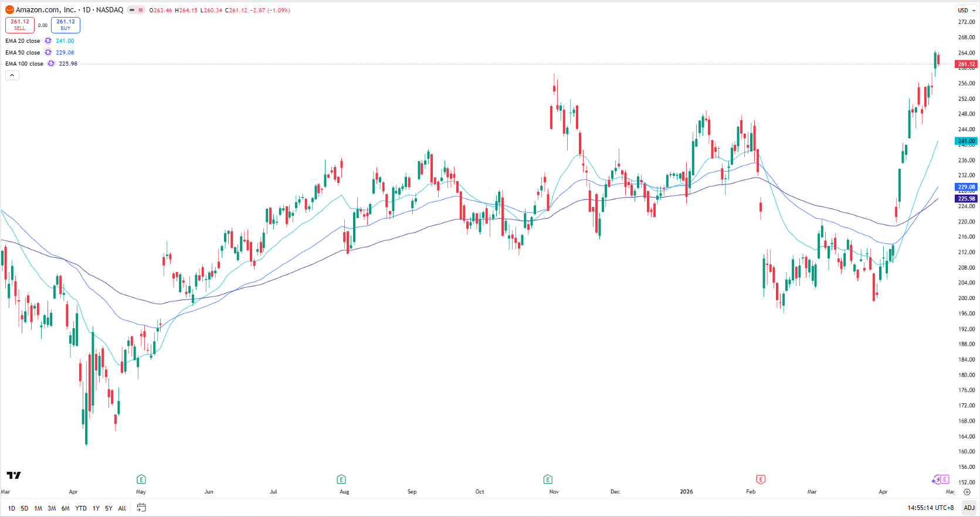
Task: Select the YTD time range
Action: [81, 508]
